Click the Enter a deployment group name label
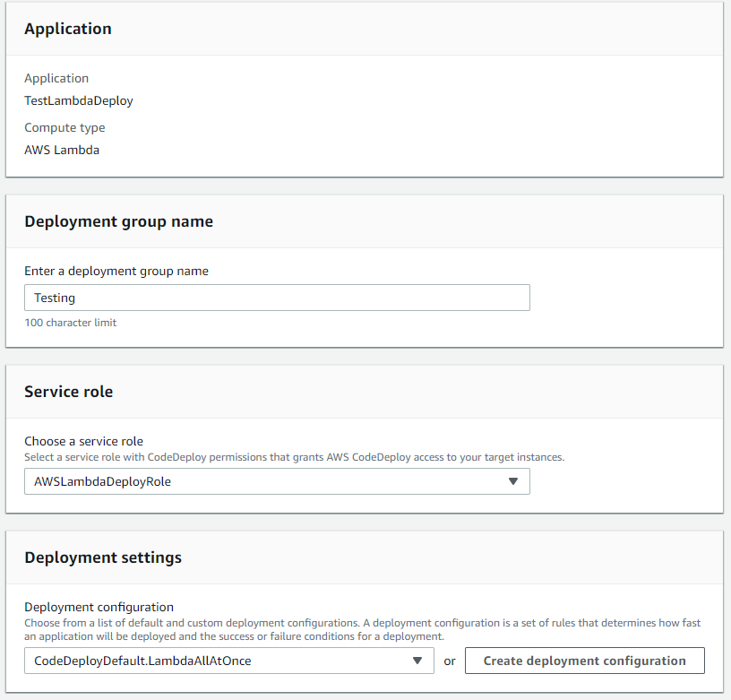 click(116, 272)
